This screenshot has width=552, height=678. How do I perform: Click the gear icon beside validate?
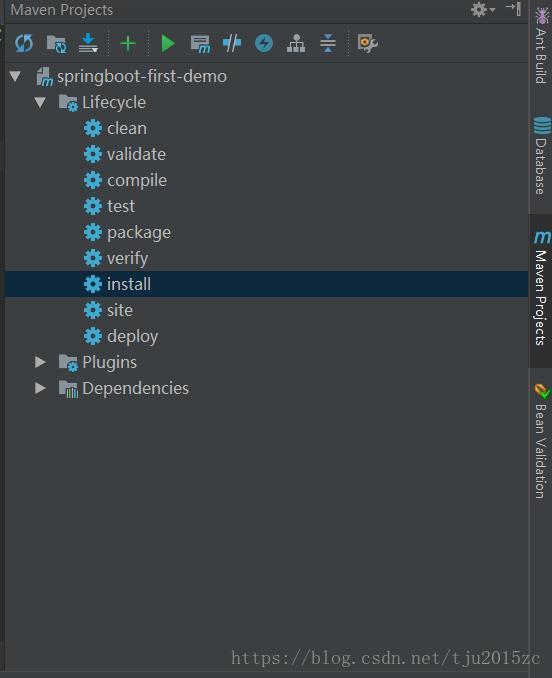[93, 154]
